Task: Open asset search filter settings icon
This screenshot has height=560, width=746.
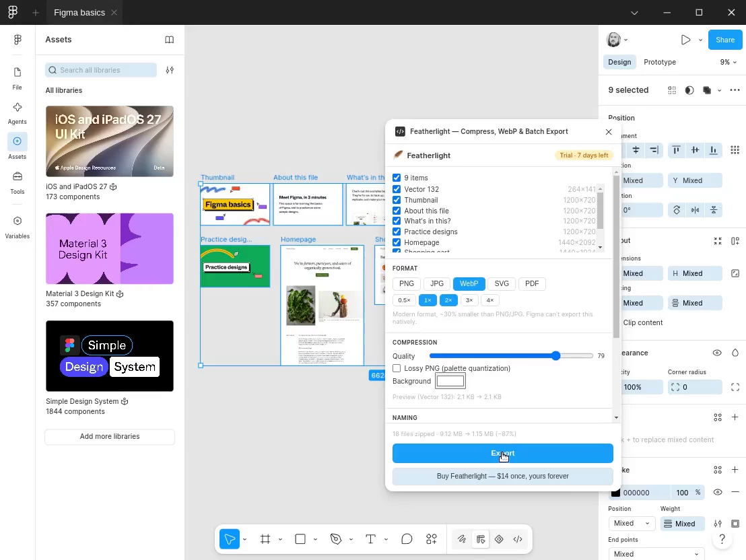Action: pos(170,70)
